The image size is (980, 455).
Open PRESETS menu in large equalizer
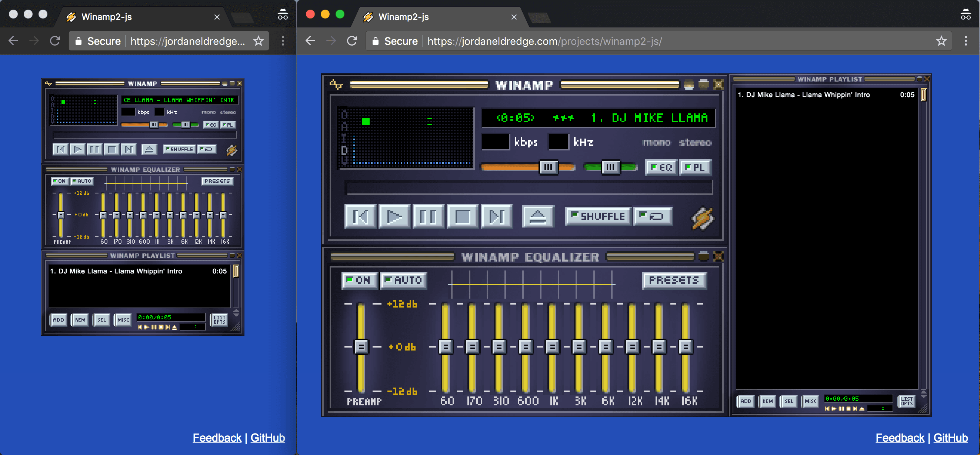click(x=674, y=280)
